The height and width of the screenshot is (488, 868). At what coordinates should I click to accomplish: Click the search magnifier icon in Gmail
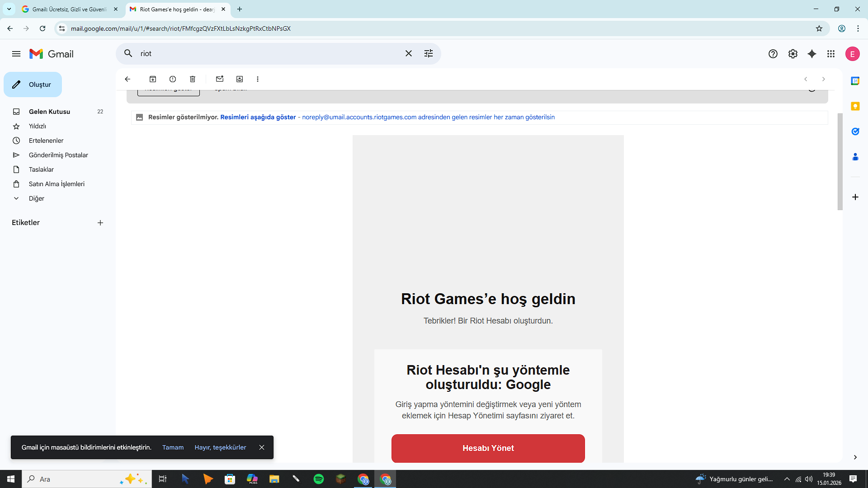click(x=128, y=53)
